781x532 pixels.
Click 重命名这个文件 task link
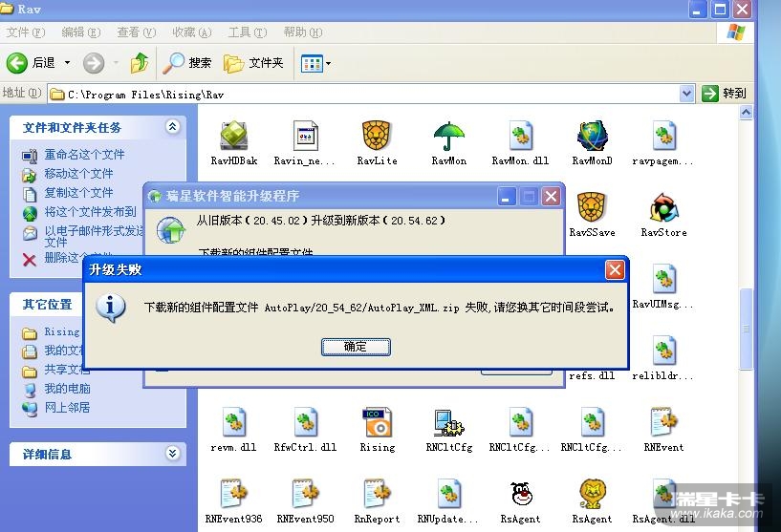click(x=84, y=155)
